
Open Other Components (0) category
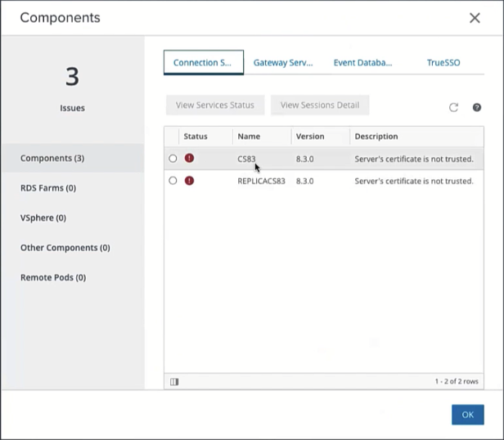pyautogui.click(x=65, y=248)
